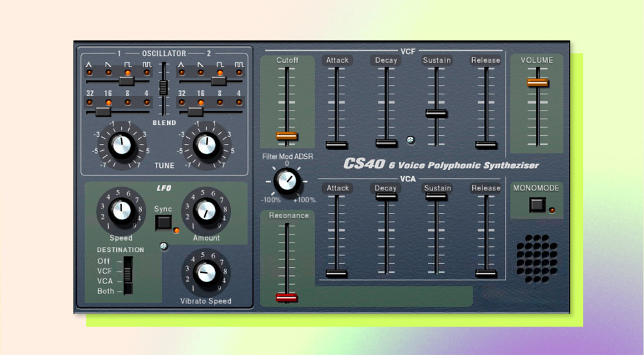This screenshot has width=644, height=355.
Task: Click the VCF Release slider handle
Action: coord(486,145)
